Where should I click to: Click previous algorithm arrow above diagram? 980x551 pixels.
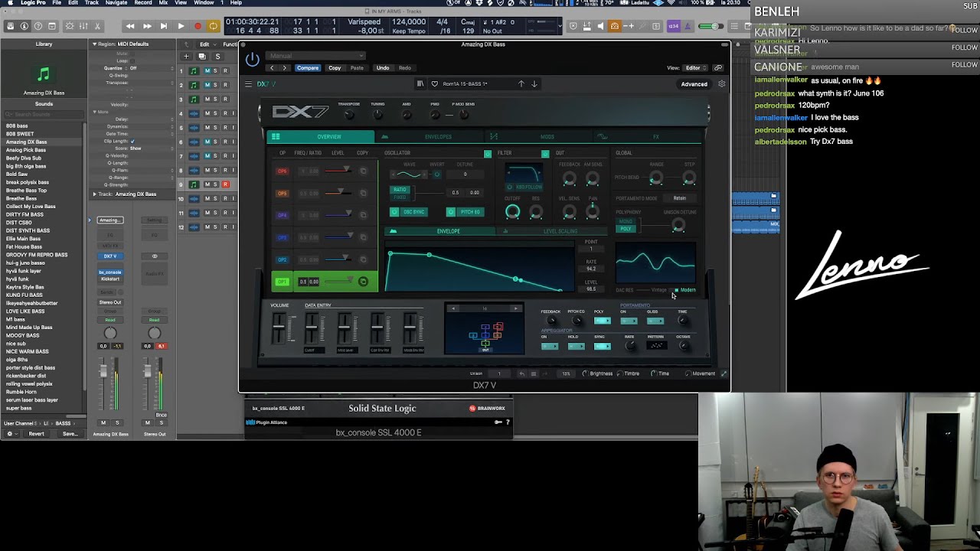[x=452, y=309]
